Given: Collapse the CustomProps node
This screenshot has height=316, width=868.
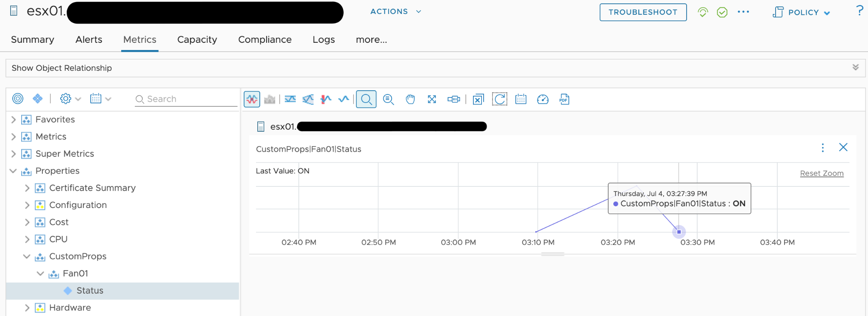Looking at the screenshot, I should [27, 256].
